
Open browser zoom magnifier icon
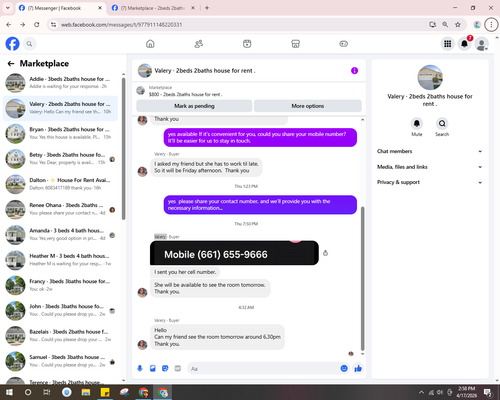coord(445,25)
